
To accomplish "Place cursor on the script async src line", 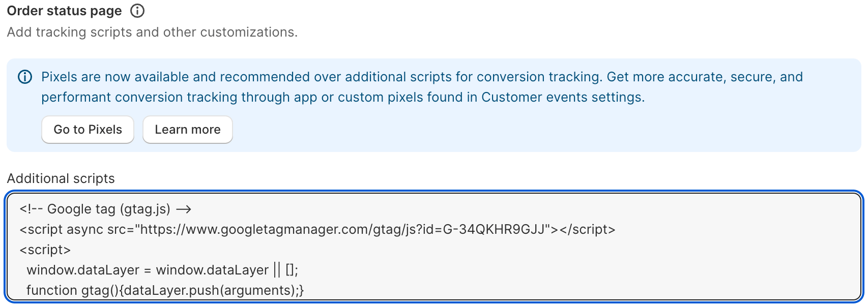I will pyautogui.click(x=317, y=229).
